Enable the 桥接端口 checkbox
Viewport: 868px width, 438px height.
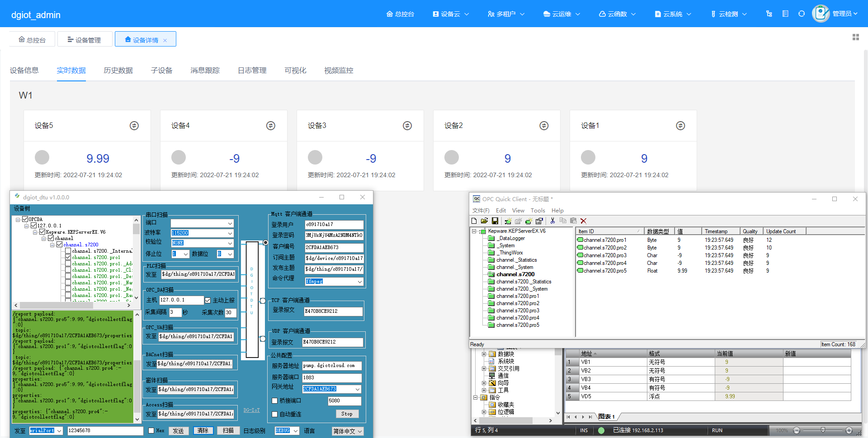point(274,401)
